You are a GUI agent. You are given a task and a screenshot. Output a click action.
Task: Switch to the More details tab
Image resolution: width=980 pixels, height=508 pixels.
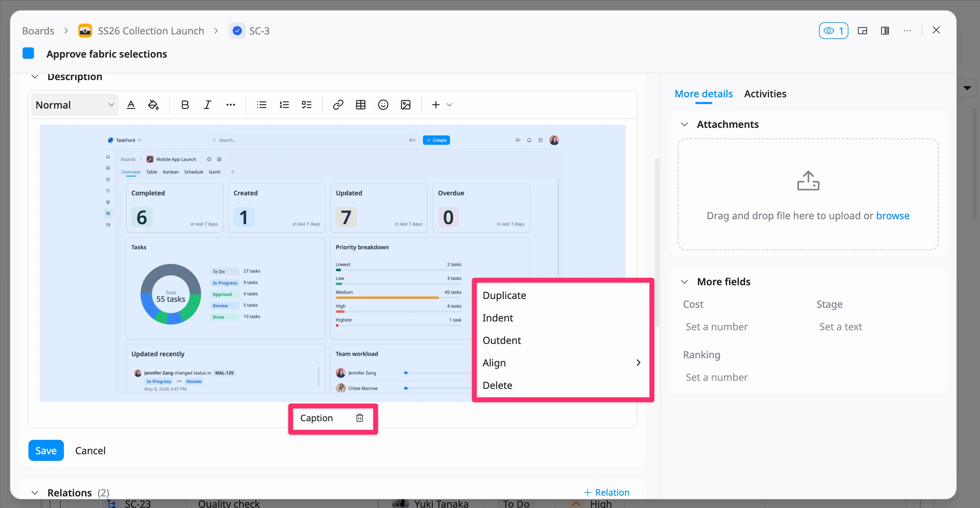tap(704, 93)
